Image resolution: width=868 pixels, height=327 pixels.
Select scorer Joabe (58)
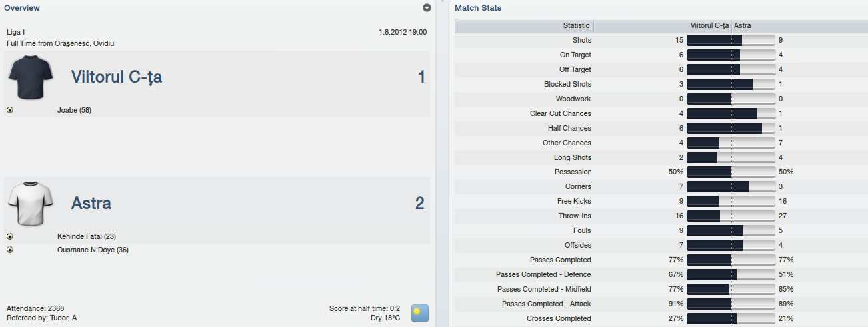(x=74, y=110)
